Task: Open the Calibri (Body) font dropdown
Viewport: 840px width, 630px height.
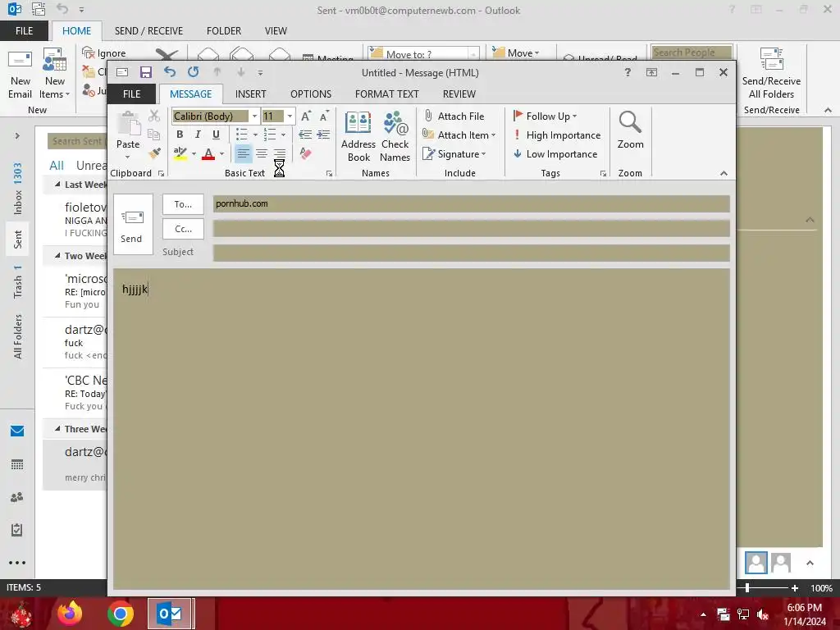Action: coord(254,116)
